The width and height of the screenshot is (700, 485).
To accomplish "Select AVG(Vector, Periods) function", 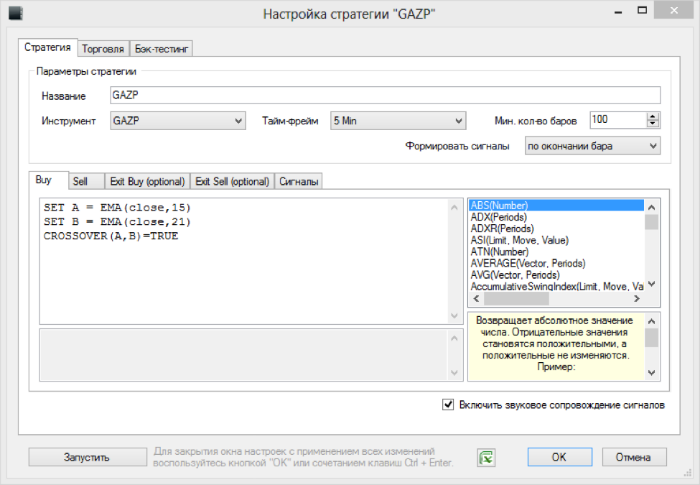I will coord(556,275).
